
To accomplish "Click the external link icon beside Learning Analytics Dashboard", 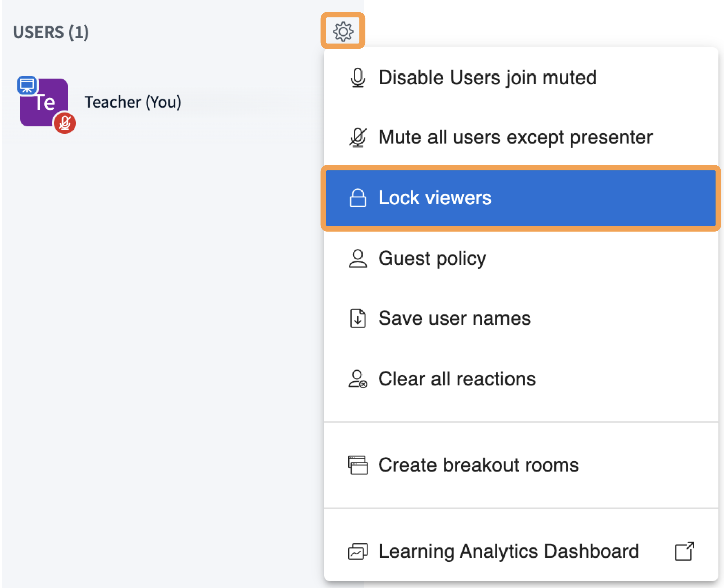I will (x=684, y=552).
